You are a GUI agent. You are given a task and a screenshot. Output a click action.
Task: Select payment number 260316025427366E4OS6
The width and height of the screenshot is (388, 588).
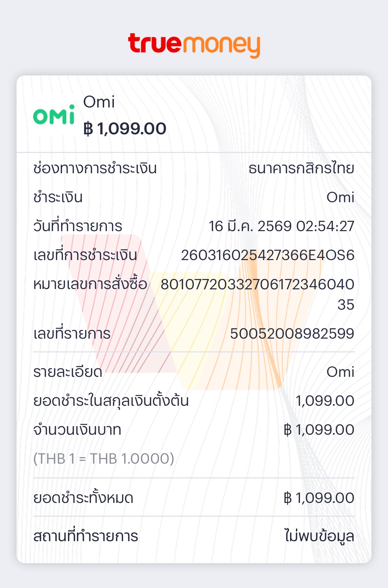coord(268,255)
